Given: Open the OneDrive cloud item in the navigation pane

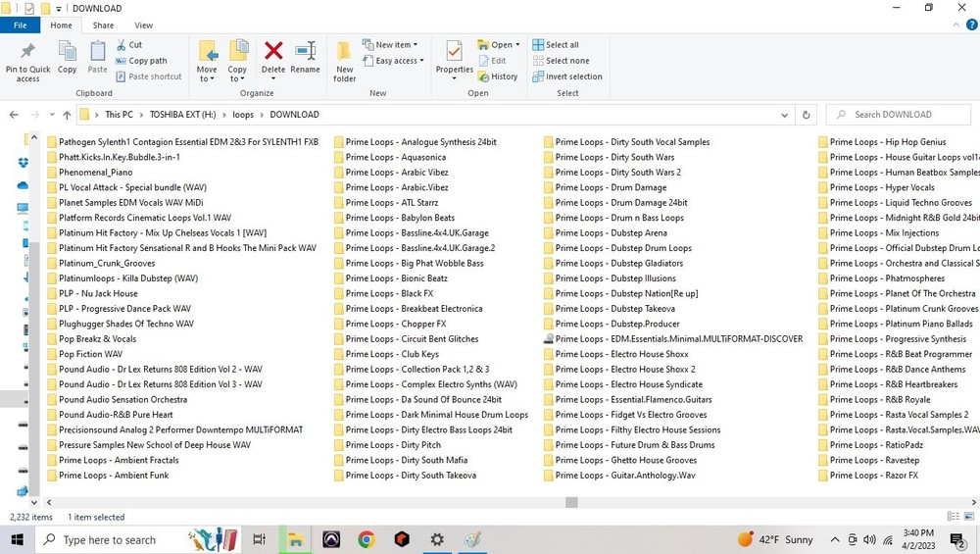Looking at the screenshot, I should tap(24, 185).
